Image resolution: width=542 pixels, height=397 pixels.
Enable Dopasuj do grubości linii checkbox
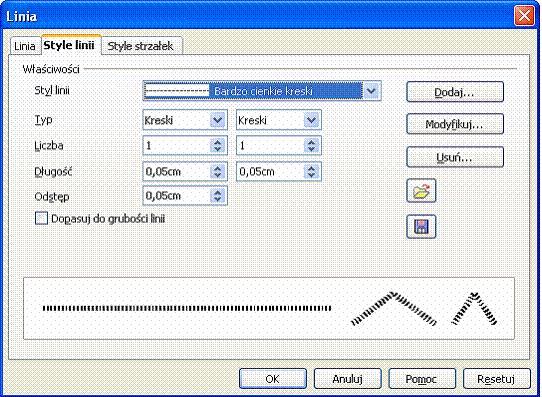[x=41, y=218]
